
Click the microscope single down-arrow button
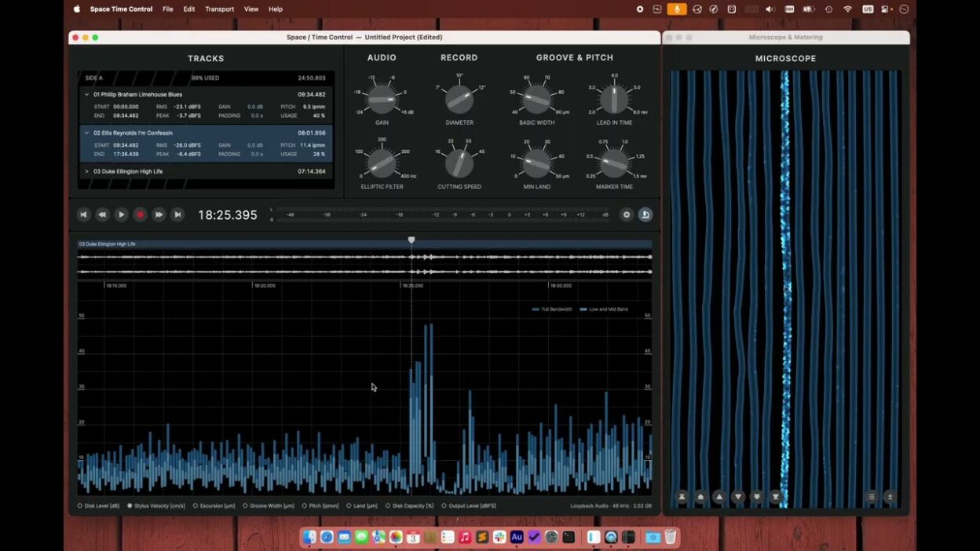pos(738,497)
